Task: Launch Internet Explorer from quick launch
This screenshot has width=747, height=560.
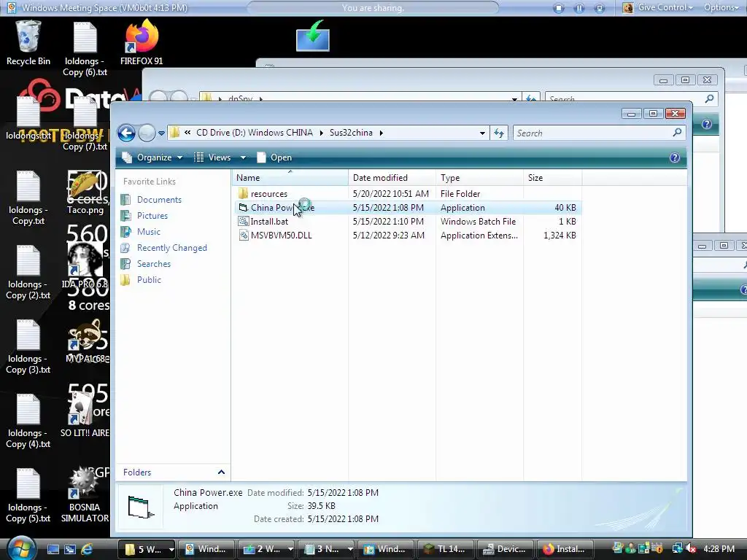Action: click(x=87, y=550)
